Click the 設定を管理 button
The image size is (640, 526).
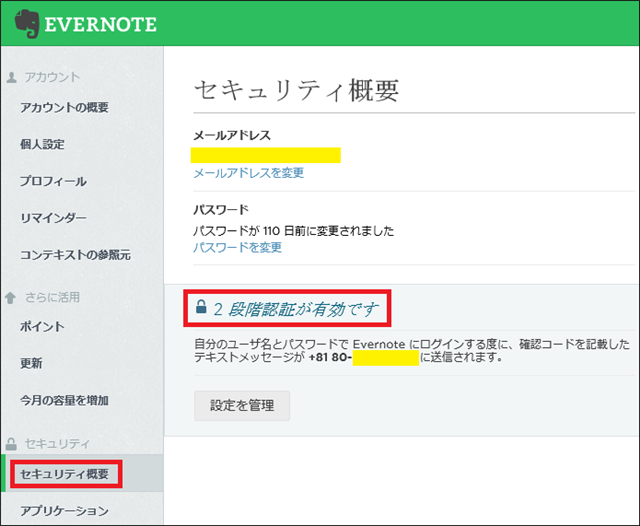point(242,406)
